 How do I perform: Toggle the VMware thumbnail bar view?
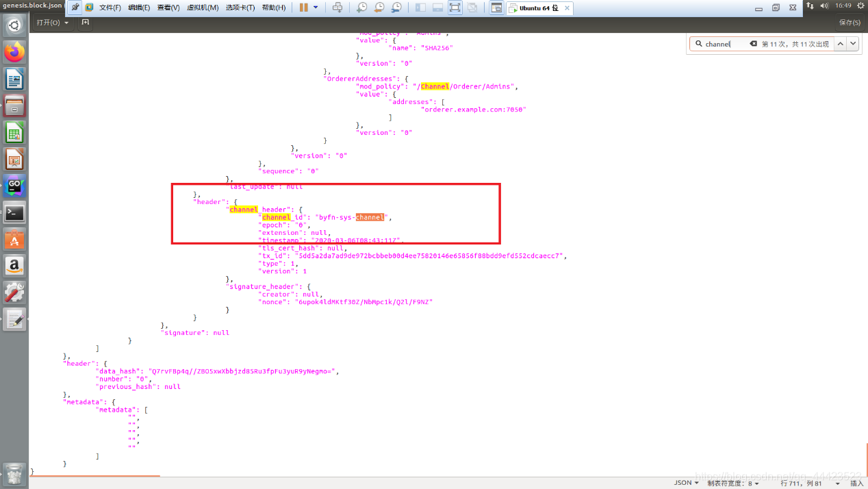point(437,8)
